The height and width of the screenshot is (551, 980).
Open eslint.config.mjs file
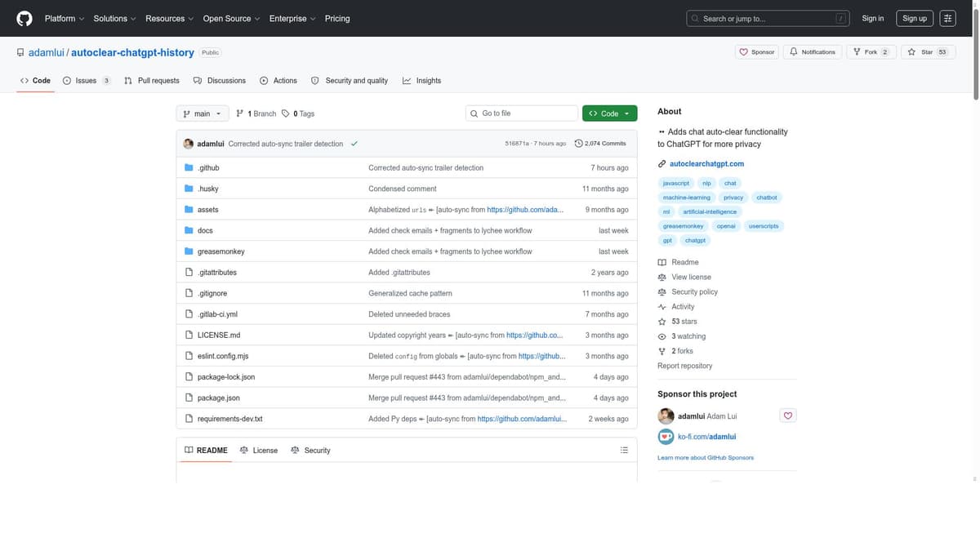[x=223, y=356]
